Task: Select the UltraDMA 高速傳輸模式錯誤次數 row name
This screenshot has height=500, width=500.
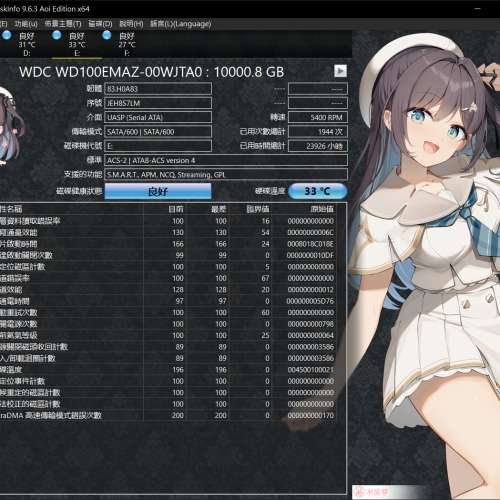Action: [x=51, y=415]
